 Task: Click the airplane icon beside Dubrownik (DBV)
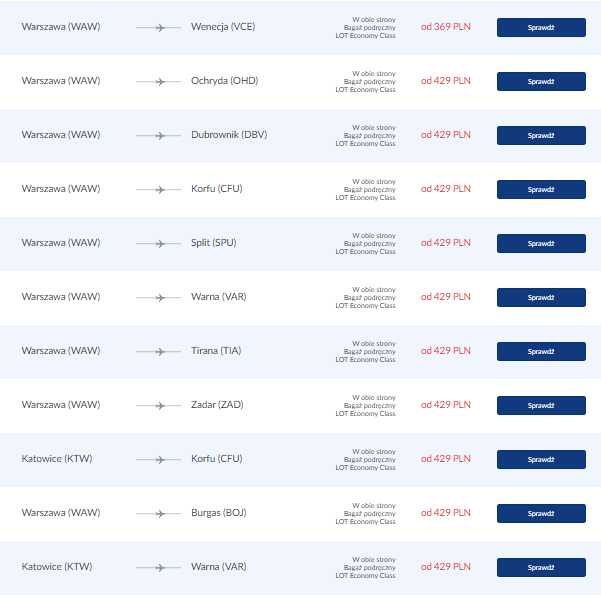[x=158, y=136]
